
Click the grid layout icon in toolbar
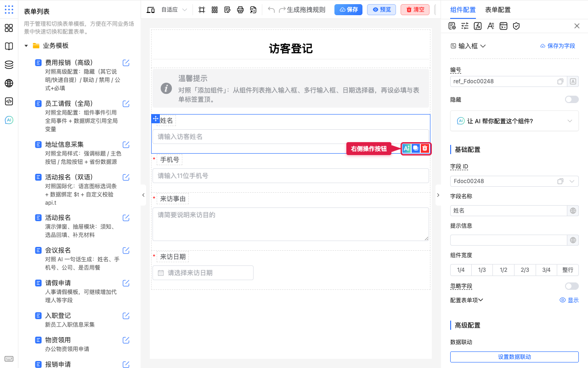coord(215,10)
